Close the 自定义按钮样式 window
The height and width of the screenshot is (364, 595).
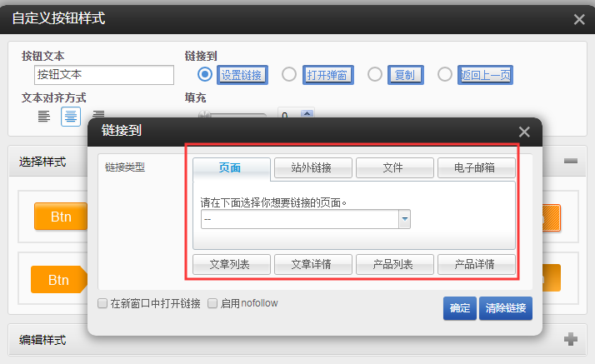pyautogui.click(x=579, y=20)
